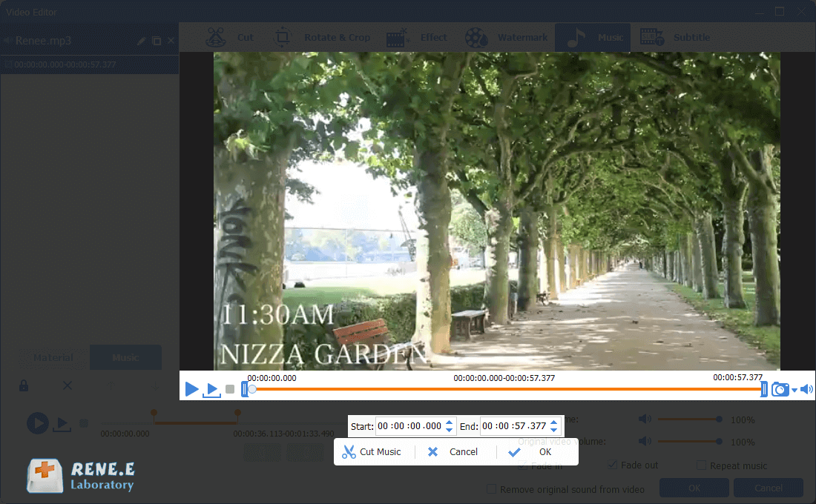This screenshot has width=816, height=504.
Task: Go to the Subtitle tab
Action: tap(675, 38)
